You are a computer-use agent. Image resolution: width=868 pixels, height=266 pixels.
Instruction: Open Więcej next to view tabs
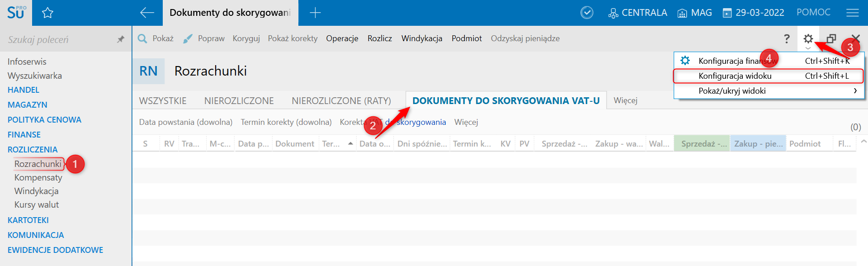click(x=625, y=100)
